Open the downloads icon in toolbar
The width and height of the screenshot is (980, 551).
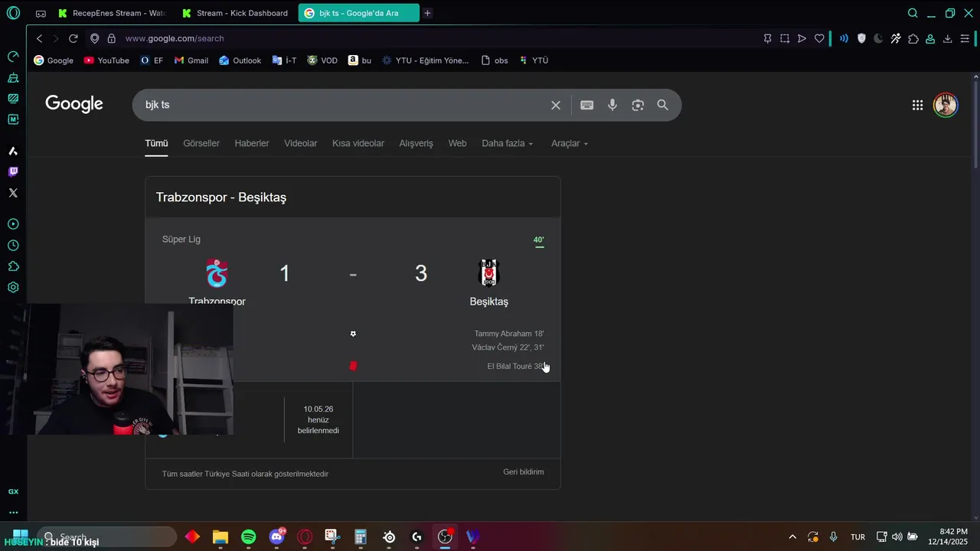(947, 38)
